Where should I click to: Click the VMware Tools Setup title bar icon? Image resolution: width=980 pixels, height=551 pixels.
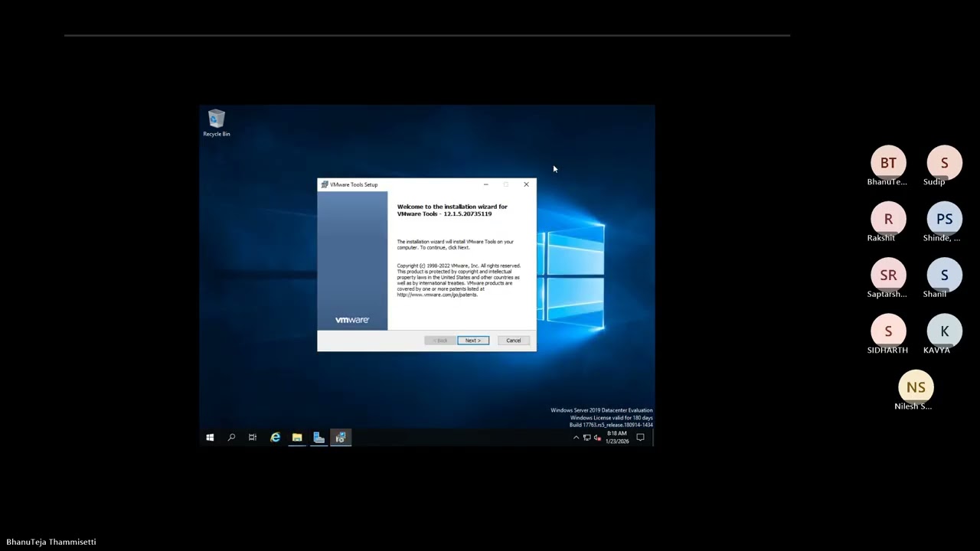[x=325, y=184]
